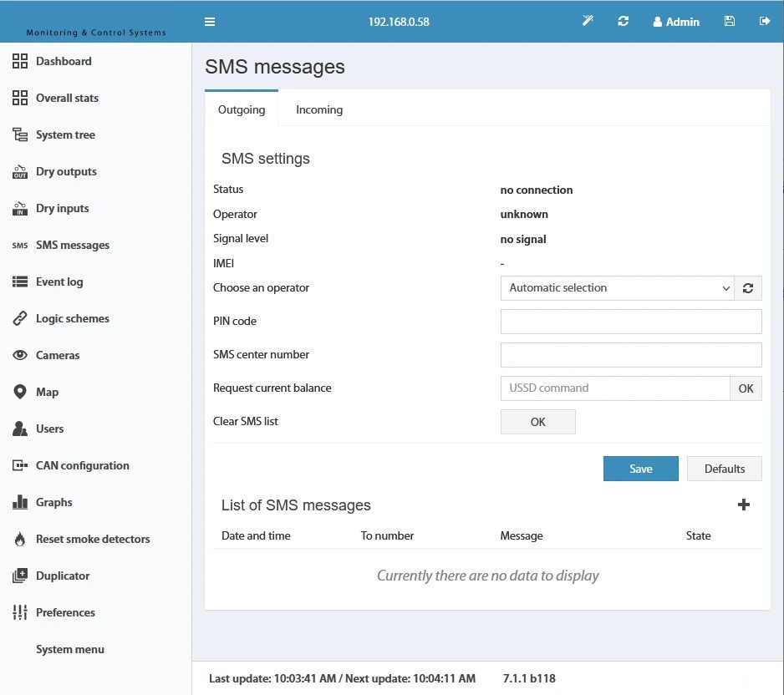Image resolution: width=784 pixels, height=695 pixels.
Task: Click the Duplicator icon
Action: coord(20,576)
